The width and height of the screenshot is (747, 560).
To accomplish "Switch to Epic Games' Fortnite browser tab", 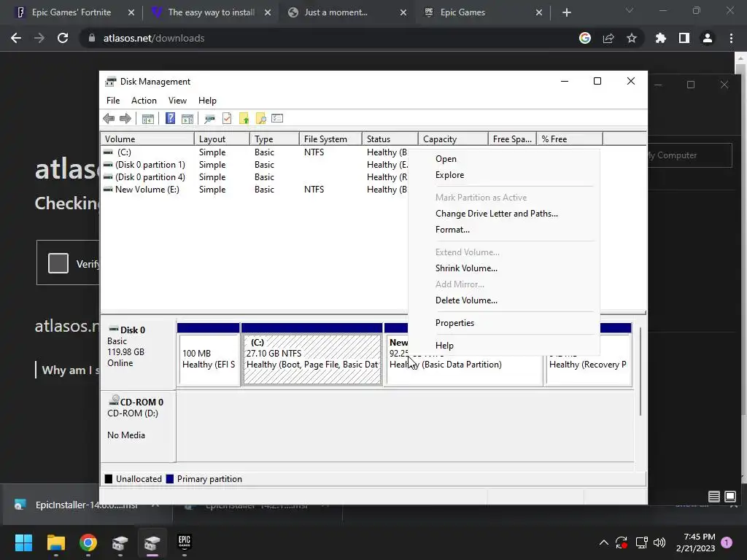I will click(71, 12).
